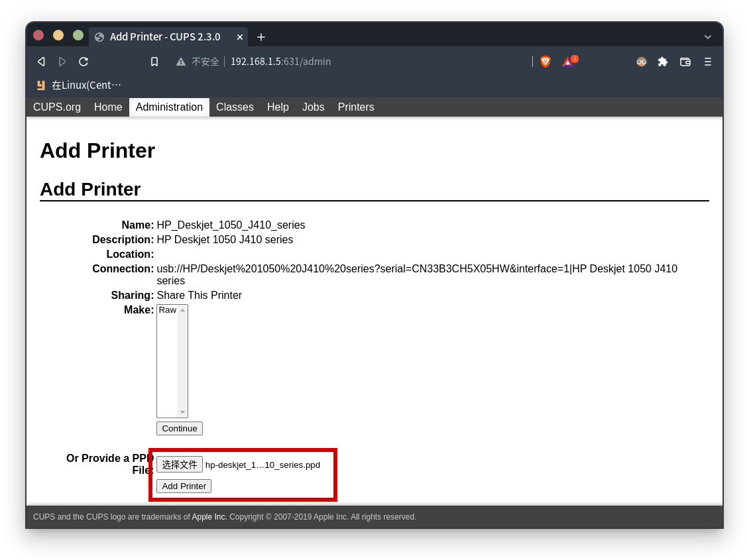Viewport: 749px width, 560px height.
Task: Expand the tab search chevron
Action: [x=708, y=37]
